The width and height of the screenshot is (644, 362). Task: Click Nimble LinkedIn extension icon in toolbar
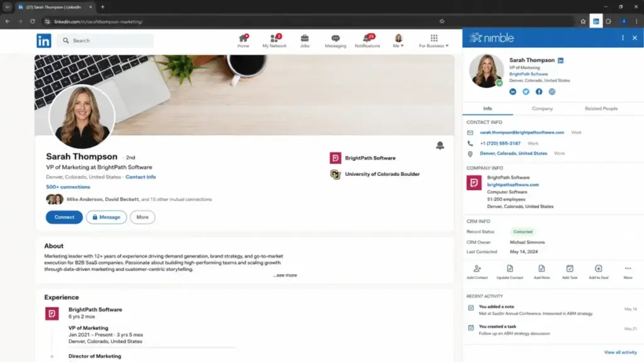(x=596, y=21)
